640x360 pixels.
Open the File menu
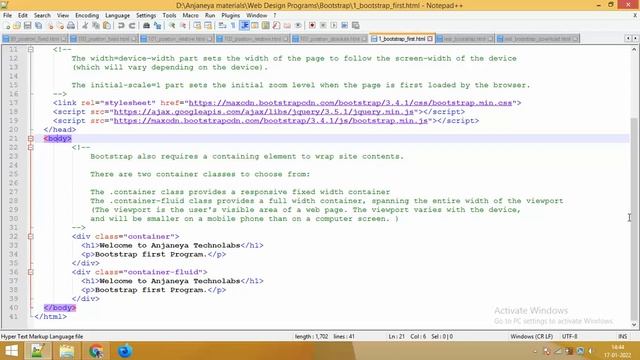click(x=7, y=16)
